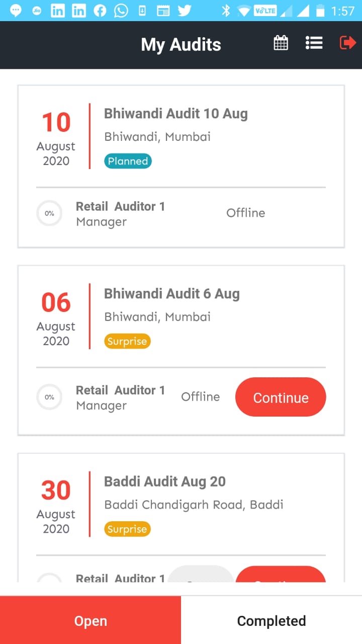
Task: Tap Facebook icon in status bar
Action: (x=100, y=11)
